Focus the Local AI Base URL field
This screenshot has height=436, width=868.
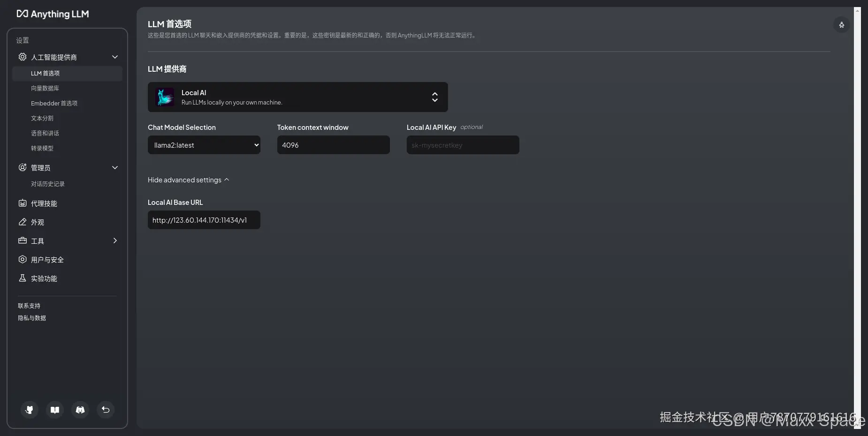tap(204, 220)
